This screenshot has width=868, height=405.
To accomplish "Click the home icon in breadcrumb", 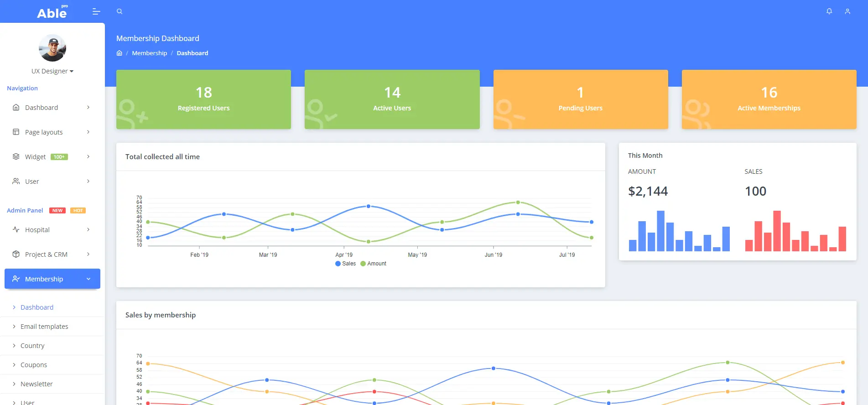I will click(x=120, y=53).
